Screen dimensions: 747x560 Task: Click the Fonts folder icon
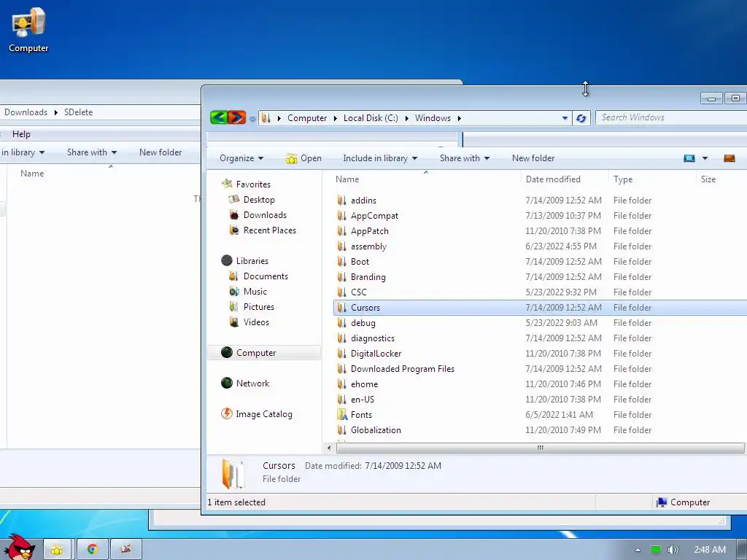tap(342, 415)
